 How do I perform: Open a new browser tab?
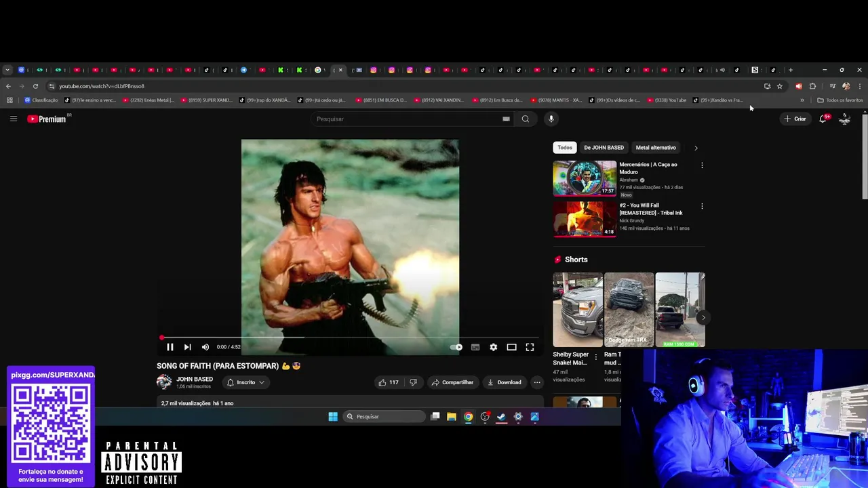(x=790, y=70)
